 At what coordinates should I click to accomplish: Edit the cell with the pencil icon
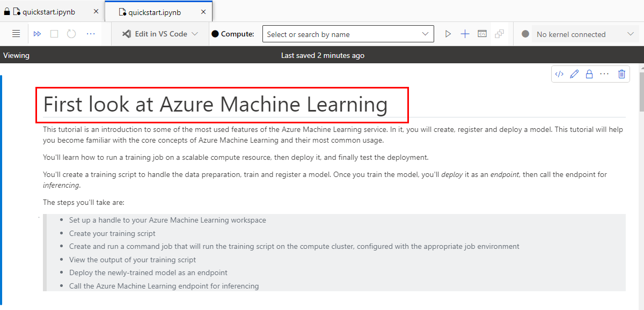574,74
